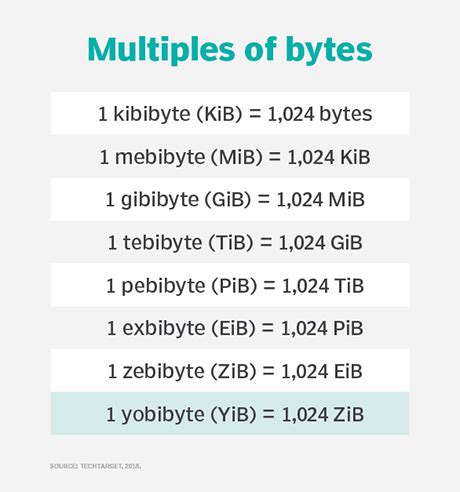Select the mebibyte (MiB) row
This screenshot has height=492, width=460.
(230, 157)
